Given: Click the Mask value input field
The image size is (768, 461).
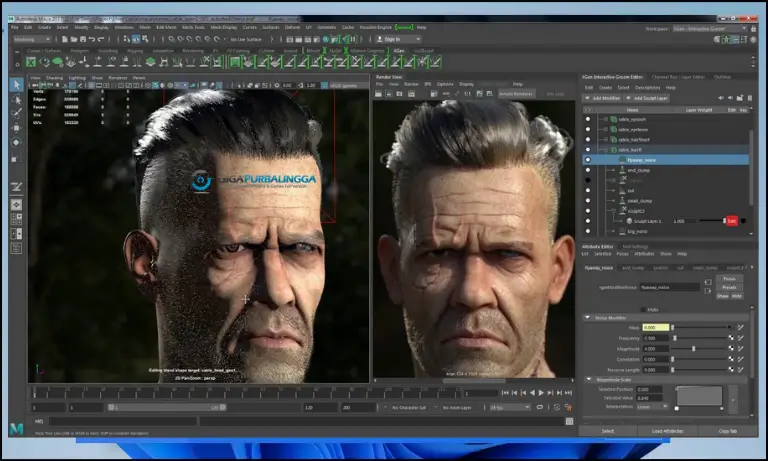Looking at the screenshot, I should 655,327.
